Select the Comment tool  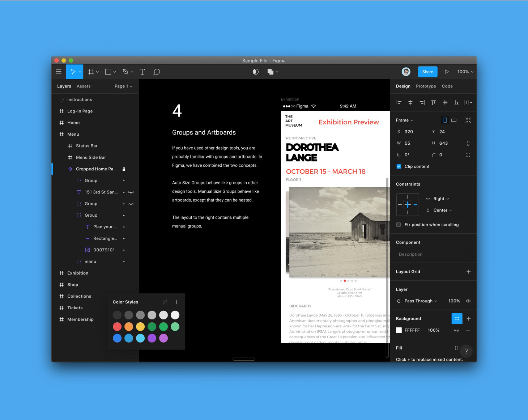point(157,72)
